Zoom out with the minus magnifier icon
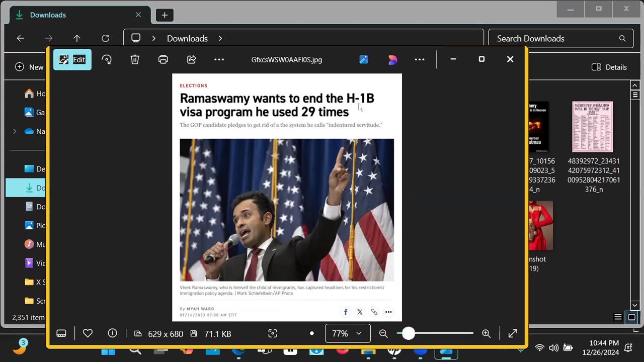644x362 pixels. (383, 333)
